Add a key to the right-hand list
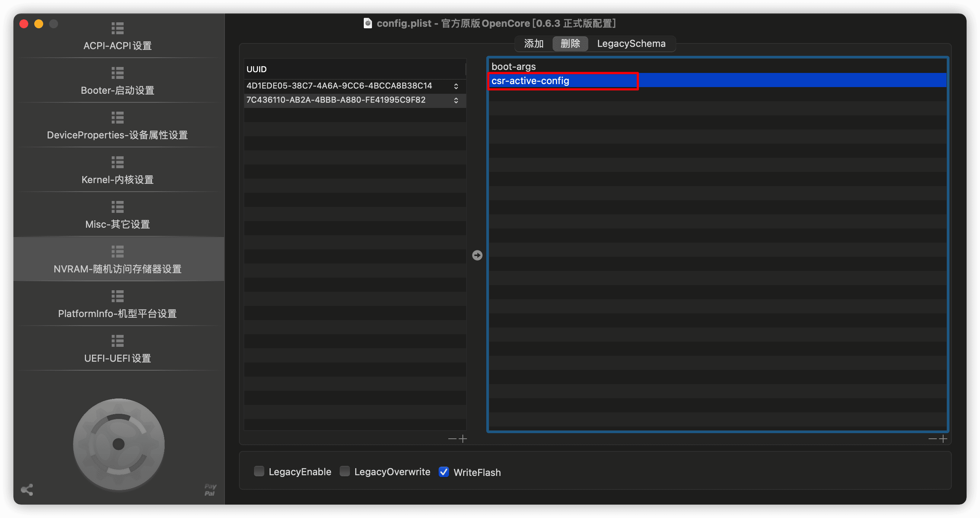This screenshot has width=980, height=518. coord(943,439)
